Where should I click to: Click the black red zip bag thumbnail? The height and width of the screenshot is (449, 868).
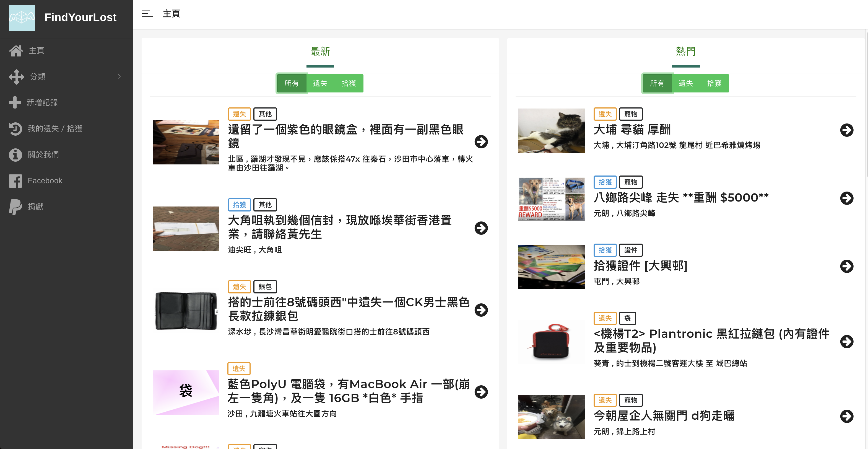[x=551, y=342]
